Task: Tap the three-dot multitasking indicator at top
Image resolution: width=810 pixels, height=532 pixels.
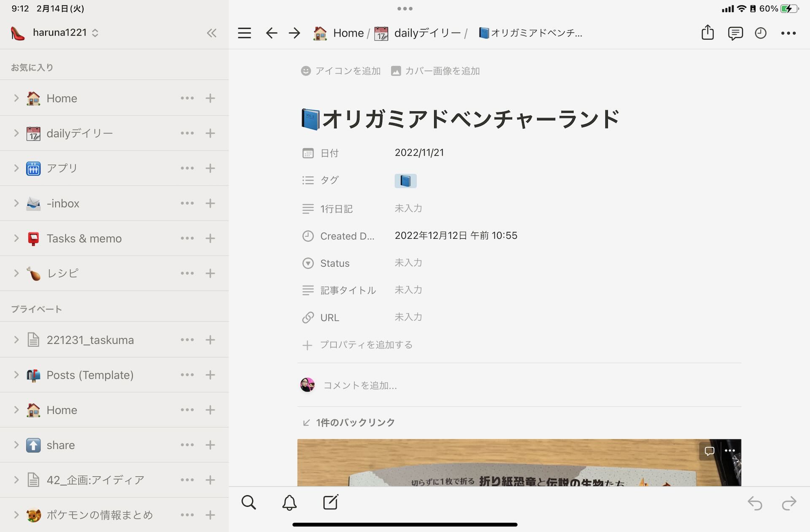Action: coord(405,8)
